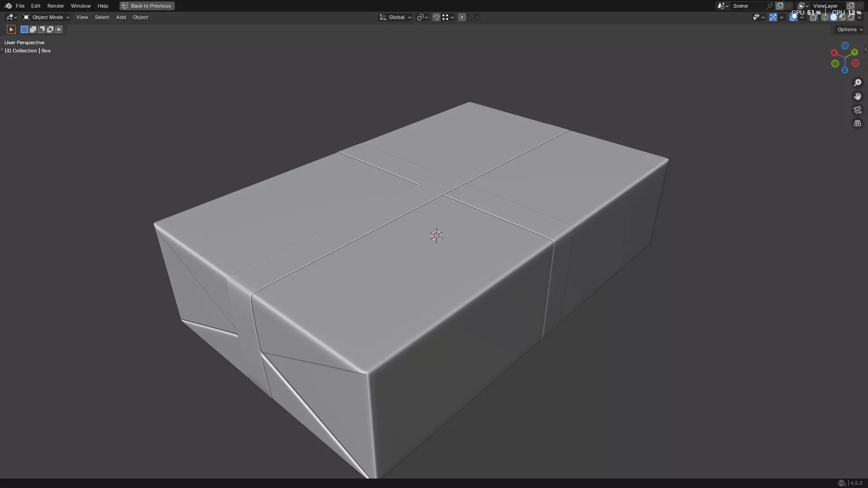868x488 pixels.
Task: Open the editor type selector dropdown
Action: (11, 17)
